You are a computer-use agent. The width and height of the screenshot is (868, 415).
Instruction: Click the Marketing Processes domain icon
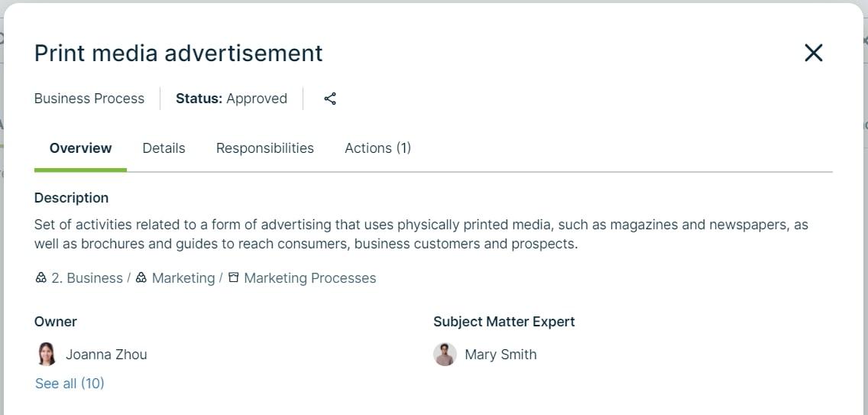(x=234, y=278)
